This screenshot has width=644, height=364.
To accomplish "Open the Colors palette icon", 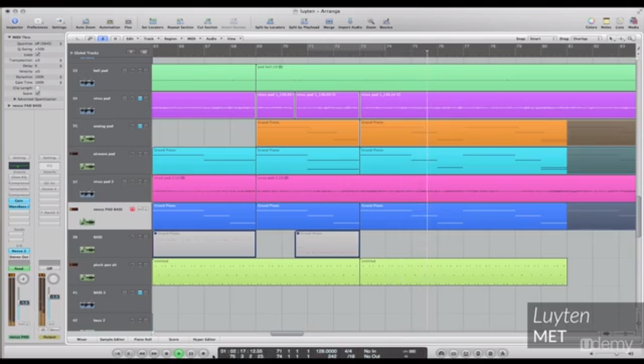I will (591, 21).
